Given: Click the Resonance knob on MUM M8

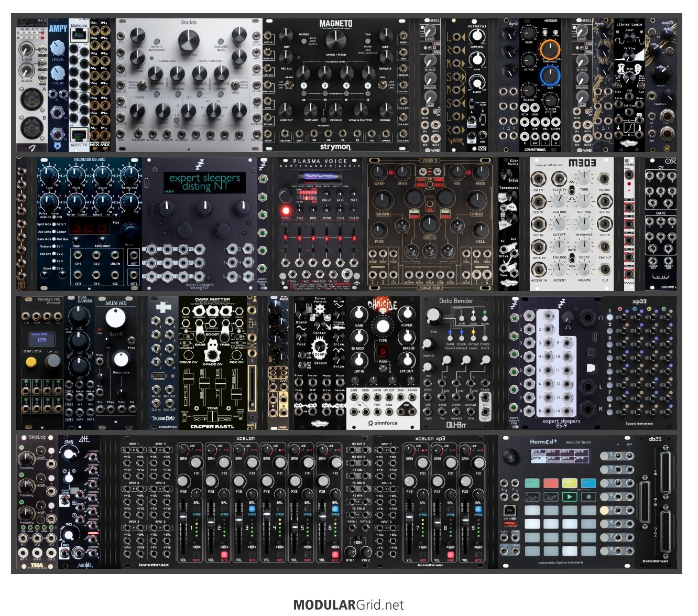Looking at the screenshot, I should click(121, 359).
